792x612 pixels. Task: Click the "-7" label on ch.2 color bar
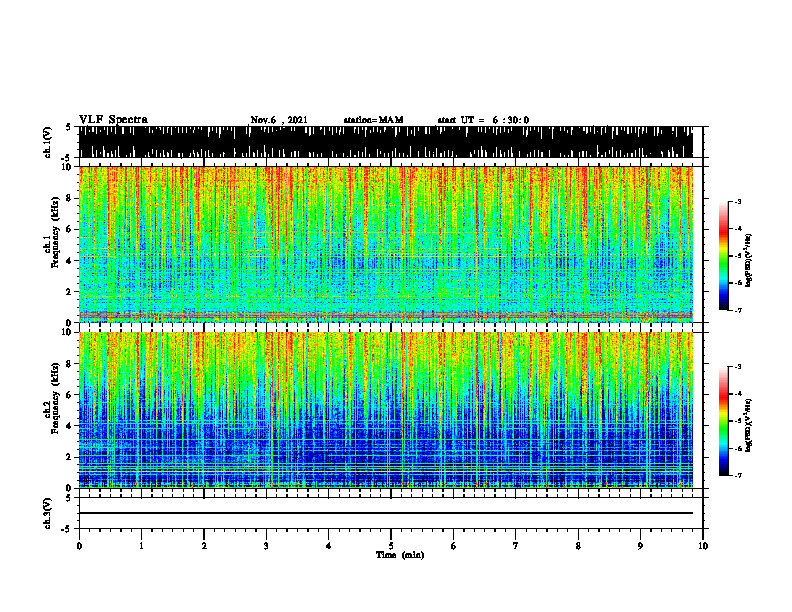click(737, 476)
